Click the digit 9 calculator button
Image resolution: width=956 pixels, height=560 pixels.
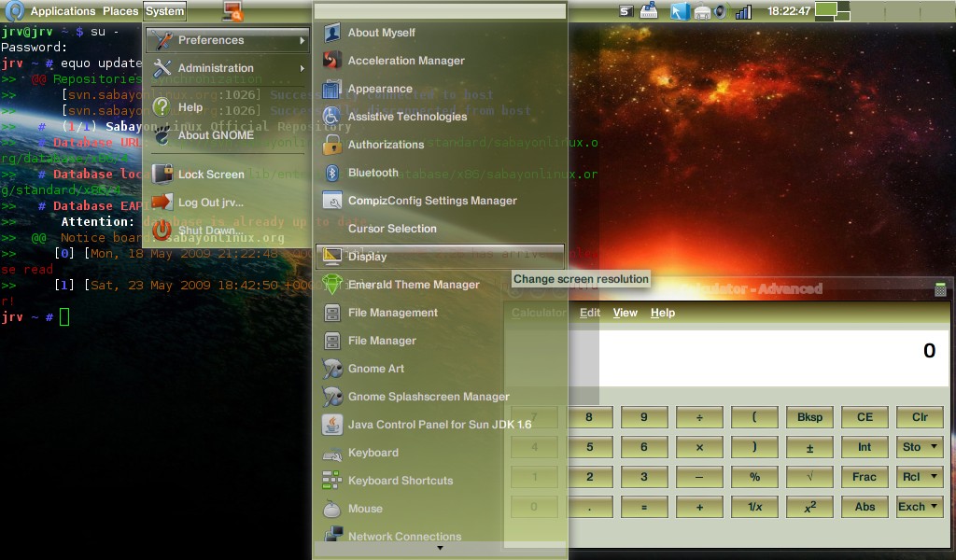click(x=644, y=417)
